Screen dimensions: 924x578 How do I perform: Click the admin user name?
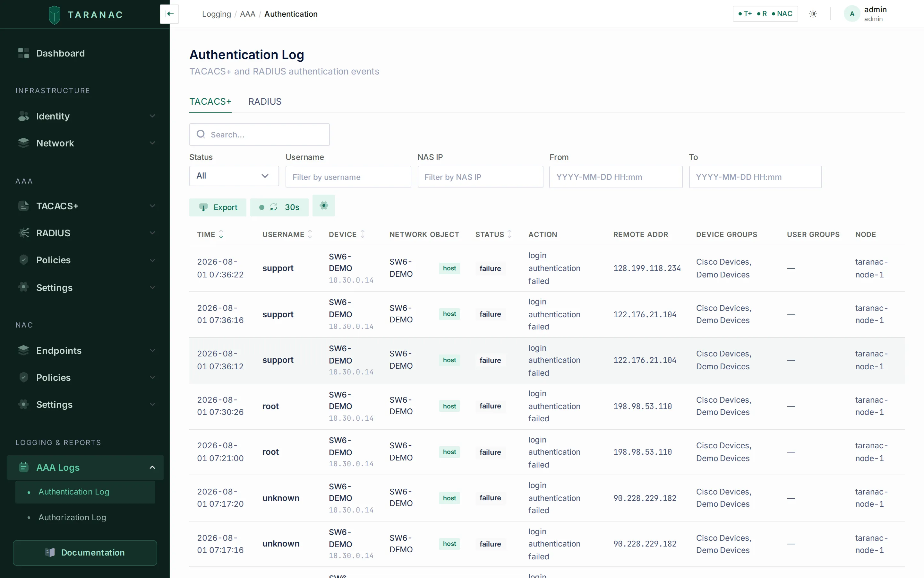click(875, 10)
